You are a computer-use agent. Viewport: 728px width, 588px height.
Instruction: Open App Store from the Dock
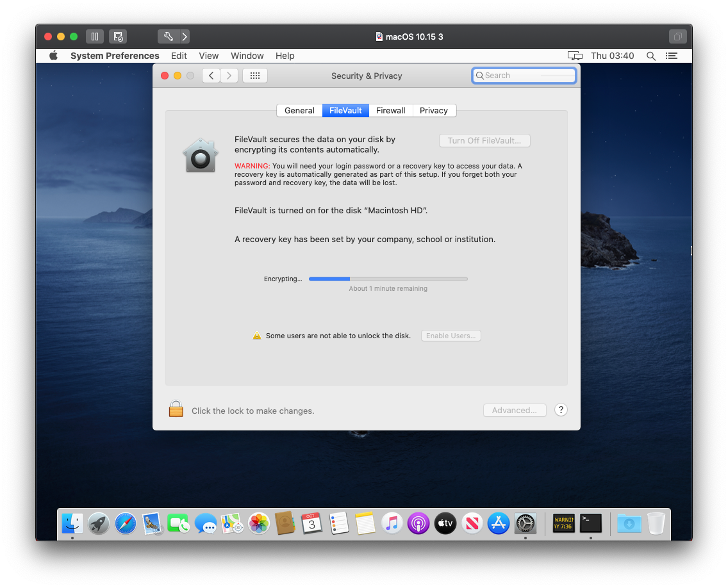tap(498, 523)
